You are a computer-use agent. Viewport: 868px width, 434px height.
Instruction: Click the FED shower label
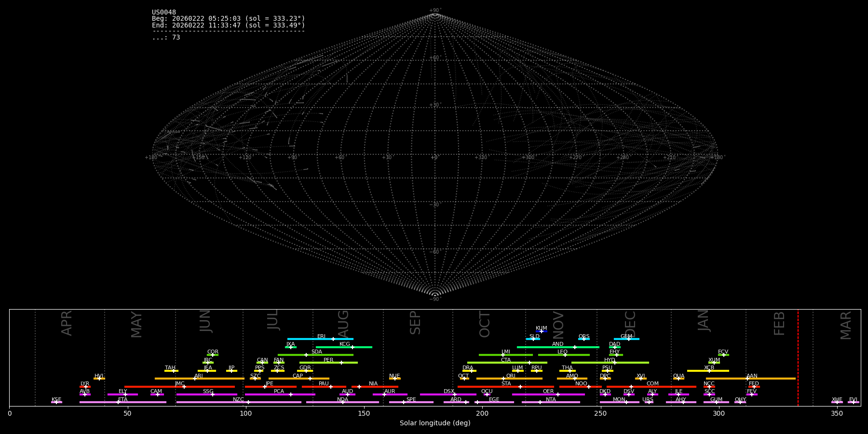754,384
